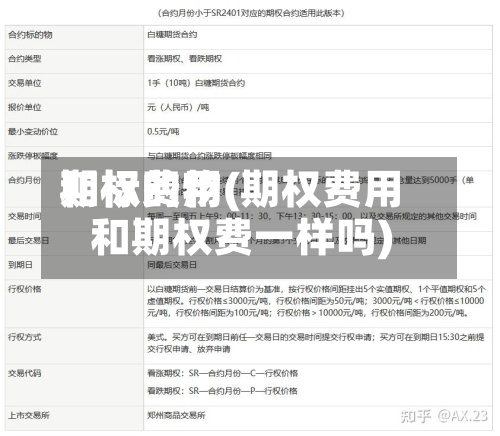
Task: Click the 元(人民币)/吨 value cell
Action: (x=178, y=107)
